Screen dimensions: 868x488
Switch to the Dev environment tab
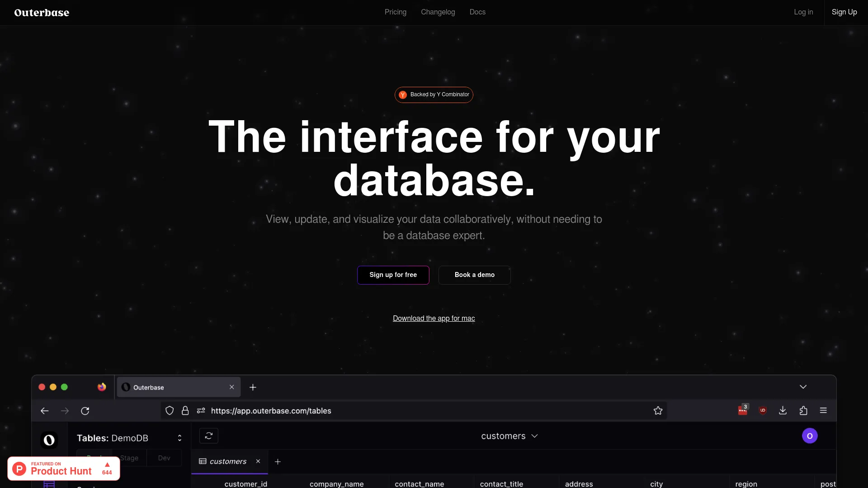coord(164,458)
